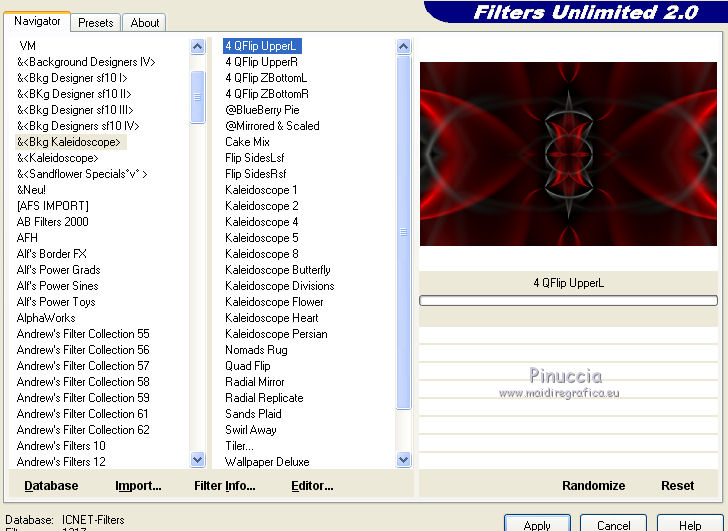
Task: Click the filter preview image
Action: coord(568,154)
